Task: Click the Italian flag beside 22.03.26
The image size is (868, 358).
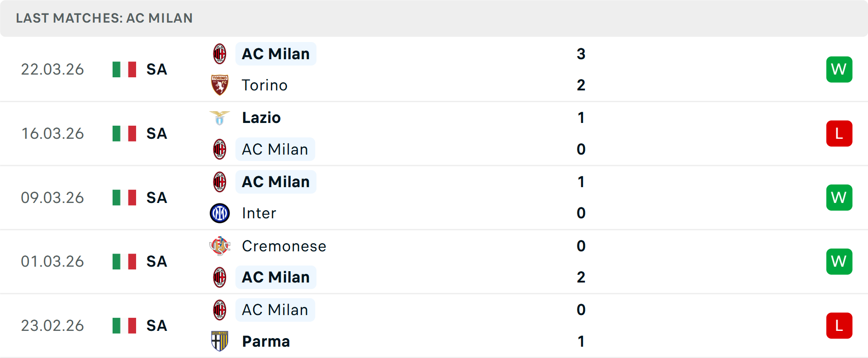Action: (124, 69)
